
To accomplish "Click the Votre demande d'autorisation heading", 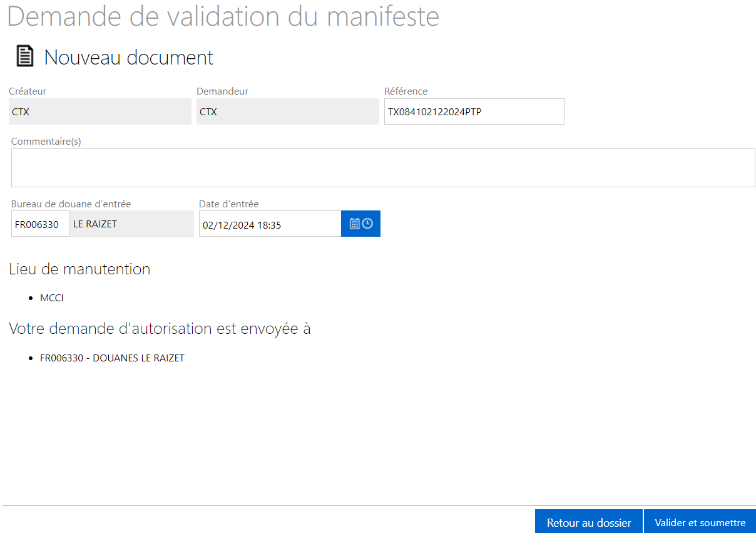I will pos(160,328).
